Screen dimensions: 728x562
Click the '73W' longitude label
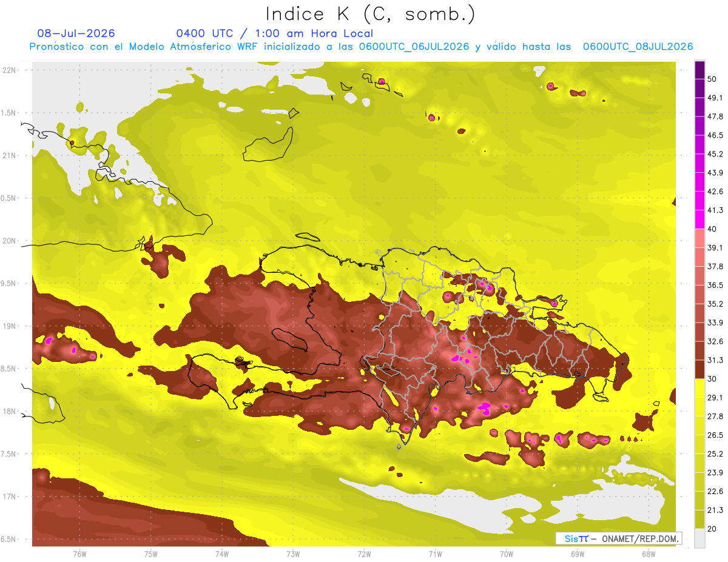coord(293,554)
